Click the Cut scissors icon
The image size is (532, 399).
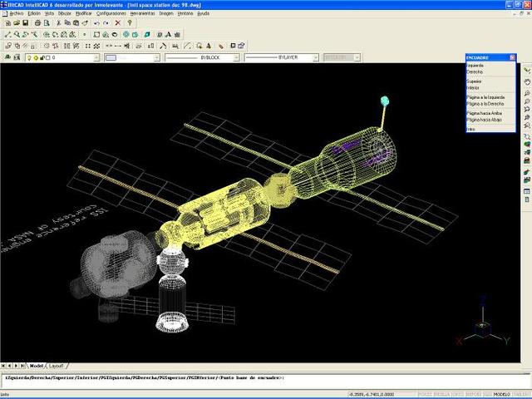[x=59, y=23]
